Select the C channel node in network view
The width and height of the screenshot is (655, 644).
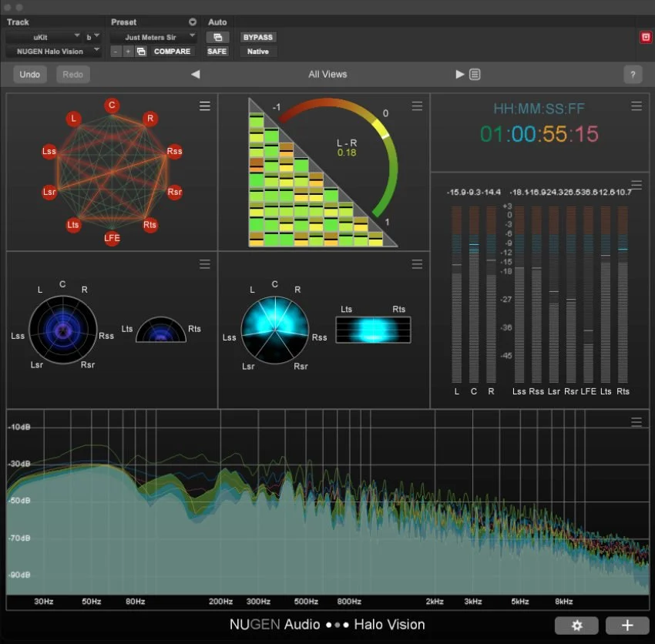[112, 106]
